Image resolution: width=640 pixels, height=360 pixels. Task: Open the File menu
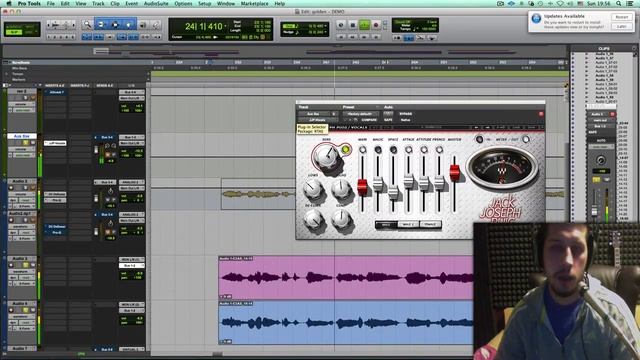(x=51, y=3)
